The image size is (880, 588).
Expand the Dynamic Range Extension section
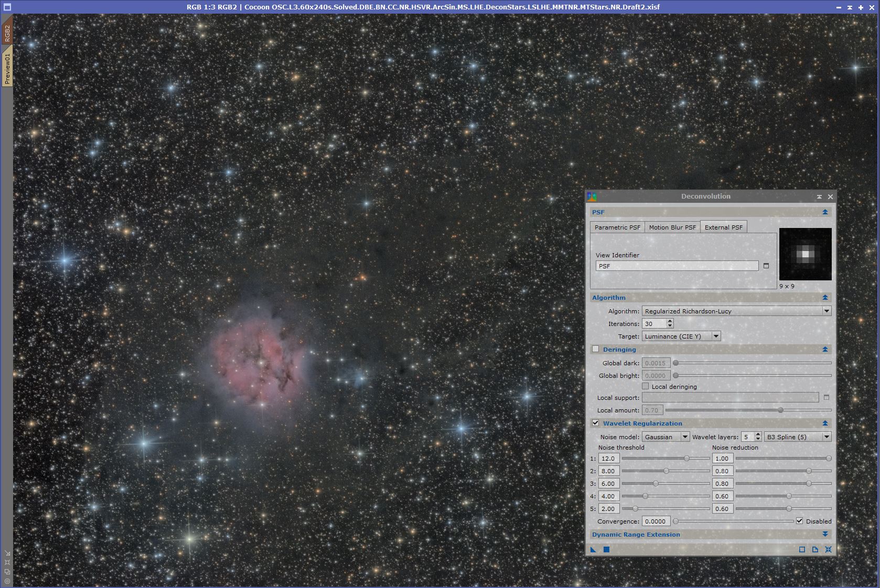(x=825, y=534)
